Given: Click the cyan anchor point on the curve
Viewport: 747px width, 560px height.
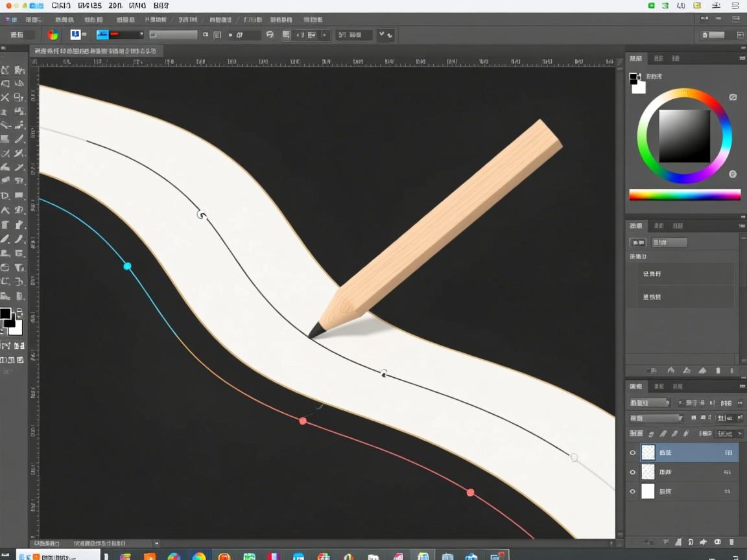Looking at the screenshot, I should pyautogui.click(x=128, y=266).
